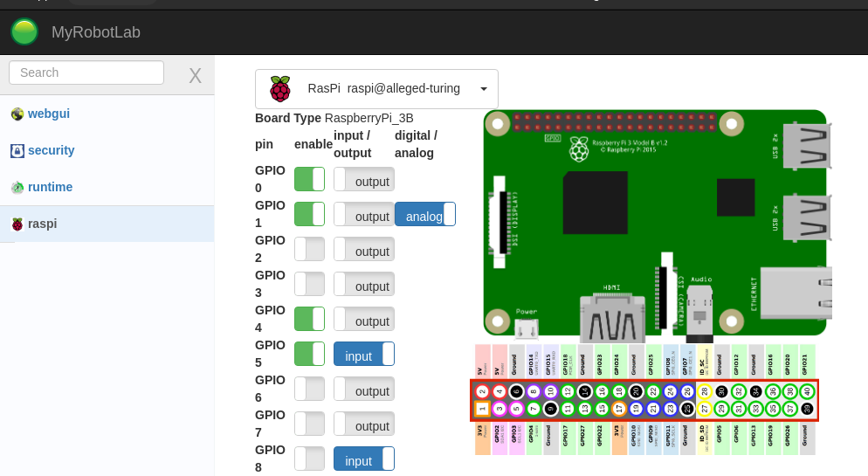Screen dimensions: 868x476
Task: Switch GPIO 5 from input to output
Action: click(x=364, y=354)
